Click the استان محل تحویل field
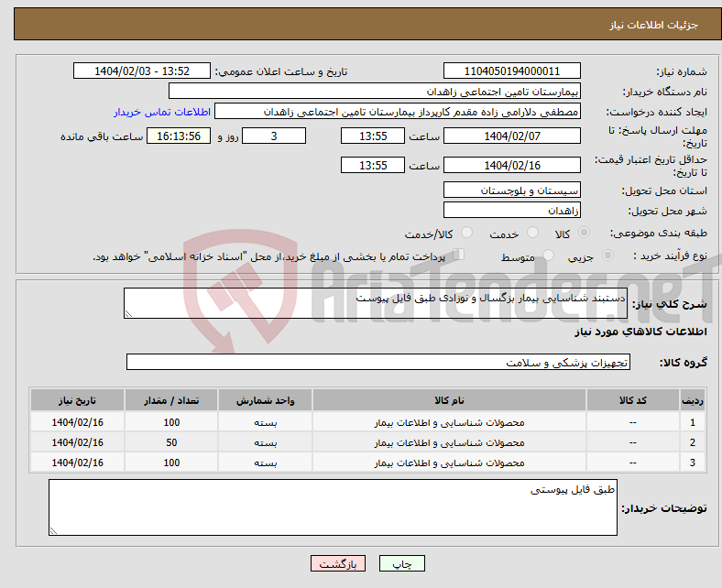The image size is (722, 588). point(511,190)
